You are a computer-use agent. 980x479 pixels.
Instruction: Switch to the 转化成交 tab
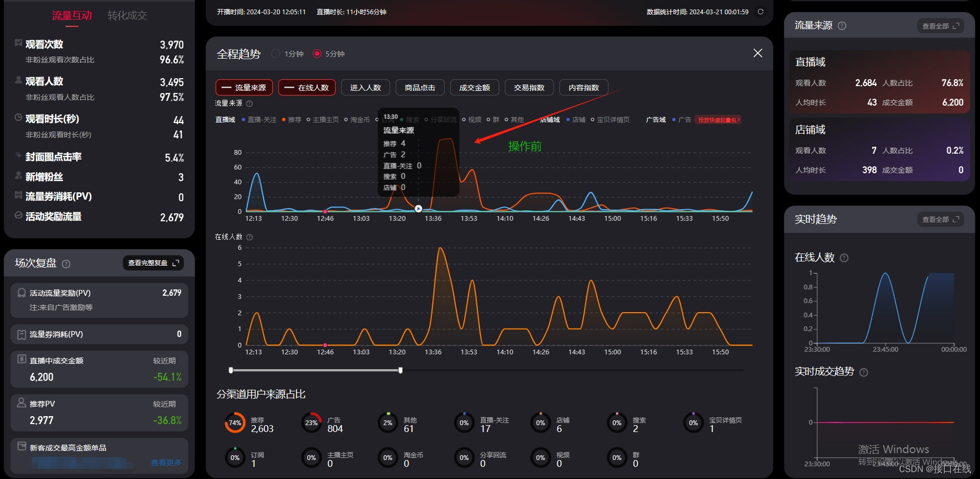pos(127,16)
